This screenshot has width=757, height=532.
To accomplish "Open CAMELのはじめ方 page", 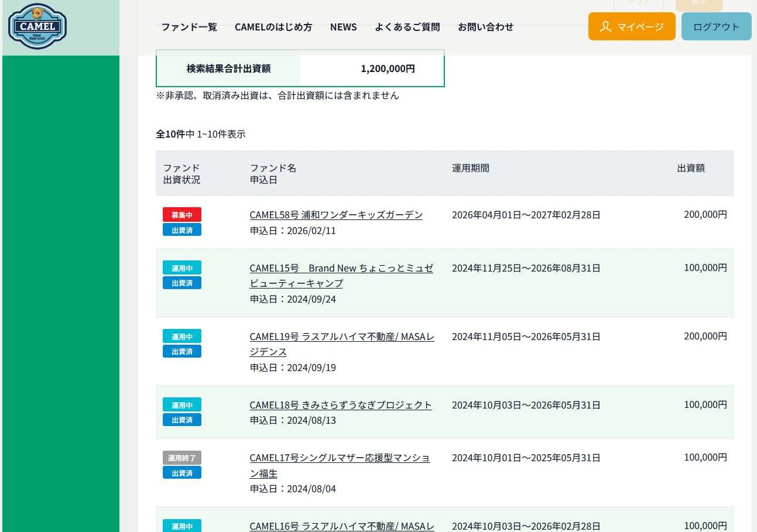I will click(x=273, y=27).
